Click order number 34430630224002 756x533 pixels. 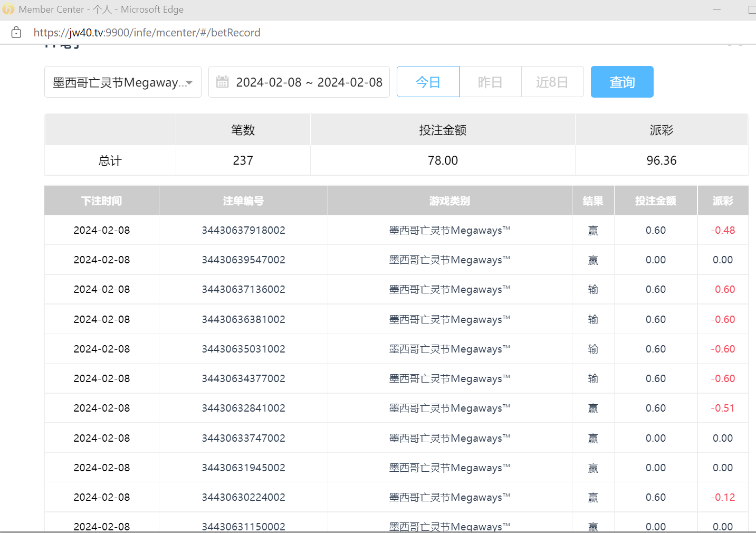click(243, 497)
